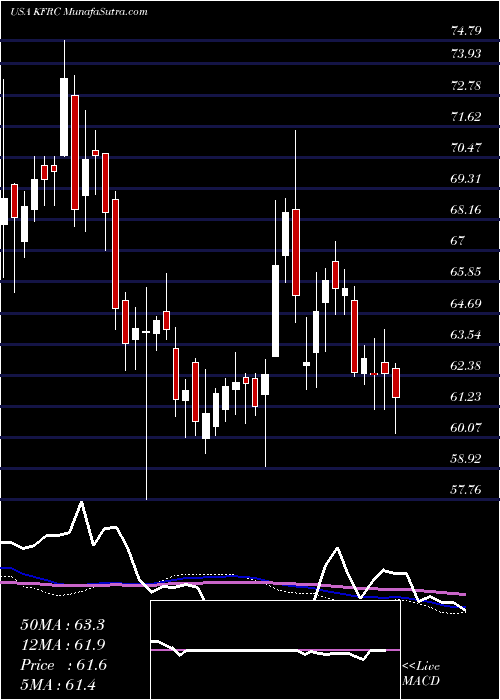Click the USA KFRC MunafaSutra.com title
This screenshot has height=700, width=500.
point(79,12)
